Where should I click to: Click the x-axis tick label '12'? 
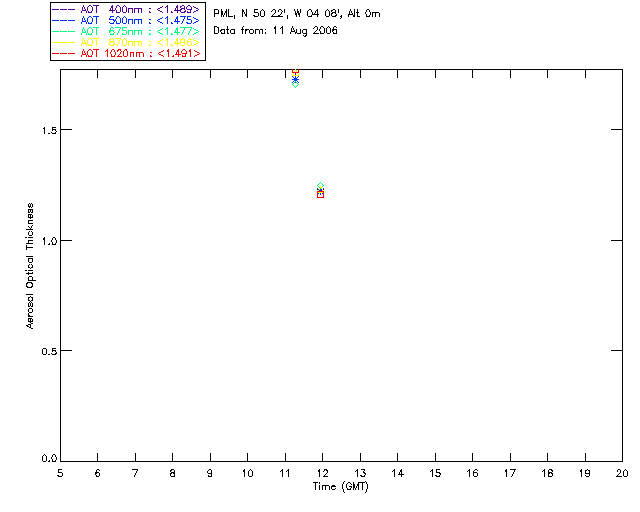(322, 473)
